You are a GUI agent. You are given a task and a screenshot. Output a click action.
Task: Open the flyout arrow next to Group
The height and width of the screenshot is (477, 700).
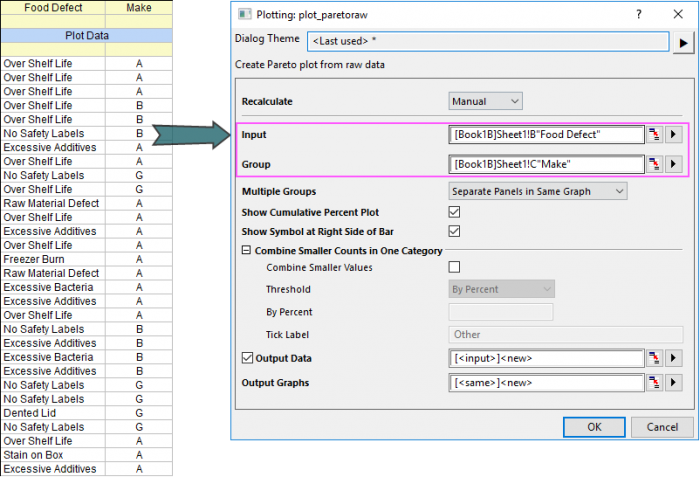point(674,165)
